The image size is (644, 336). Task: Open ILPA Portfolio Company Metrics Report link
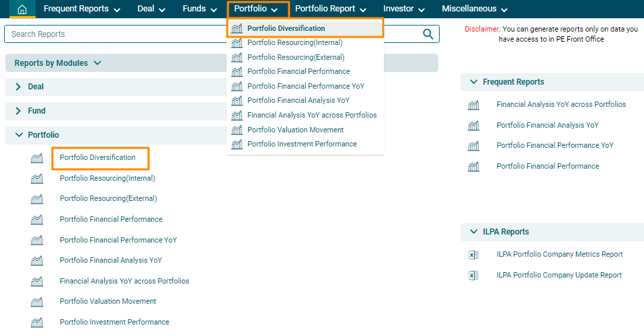[x=559, y=255]
